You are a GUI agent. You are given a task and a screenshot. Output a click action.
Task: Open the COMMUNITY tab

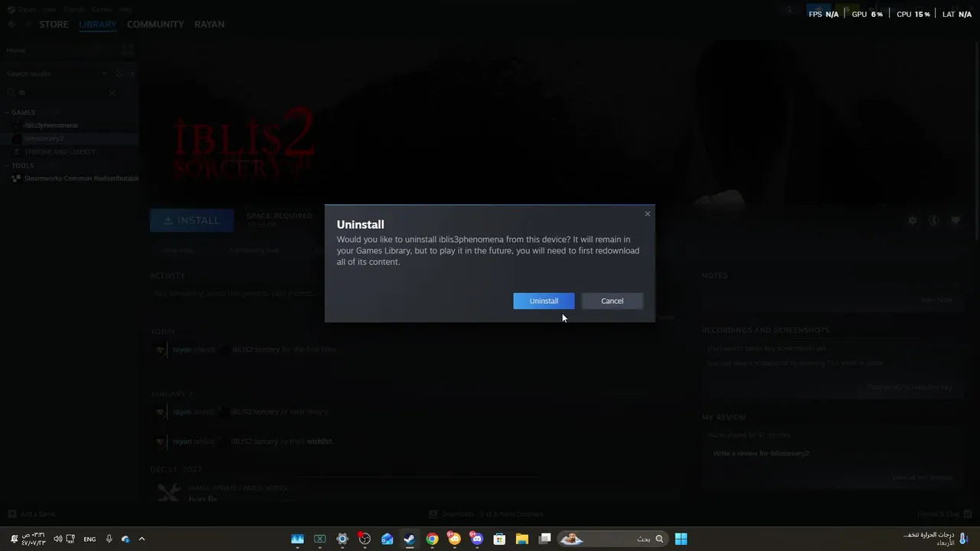[155, 24]
